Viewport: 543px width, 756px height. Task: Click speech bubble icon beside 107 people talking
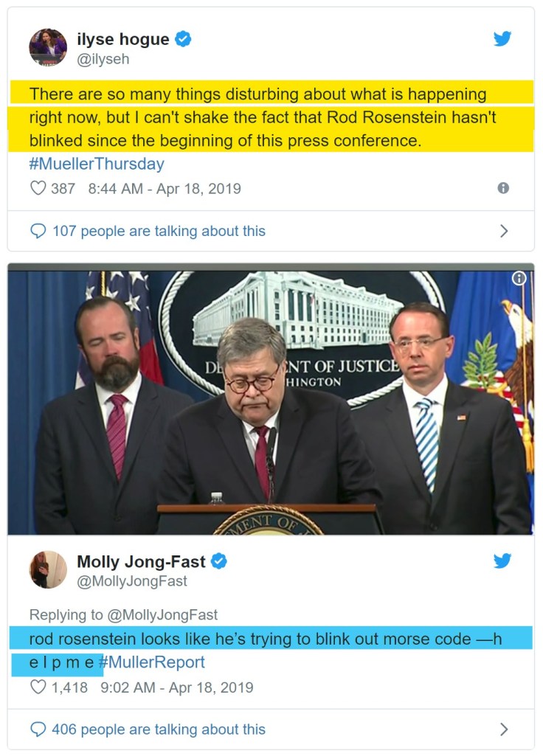coord(38,231)
